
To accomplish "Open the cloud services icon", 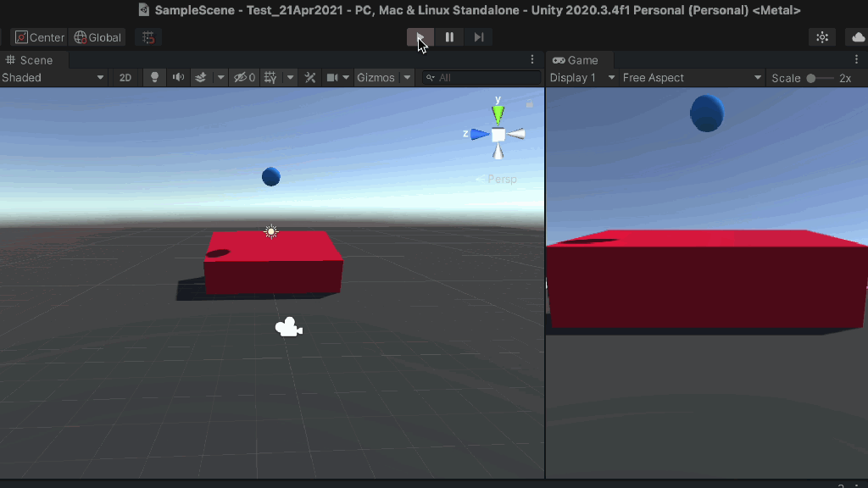I will [857, 37].
